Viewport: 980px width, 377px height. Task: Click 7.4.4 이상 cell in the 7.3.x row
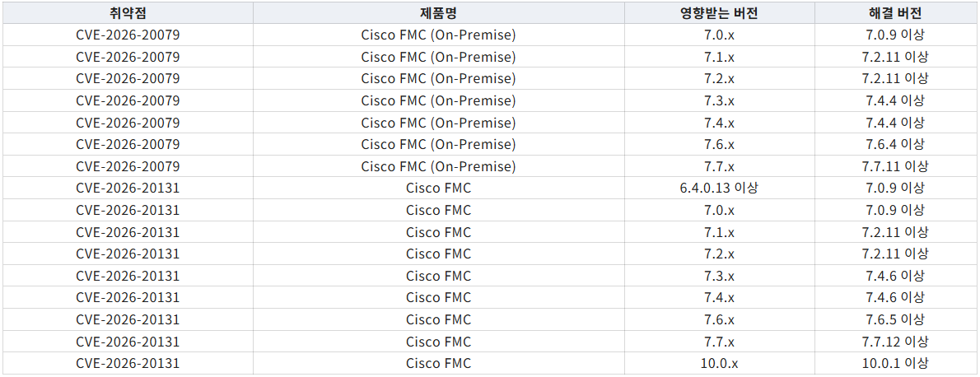coord(895,100)
